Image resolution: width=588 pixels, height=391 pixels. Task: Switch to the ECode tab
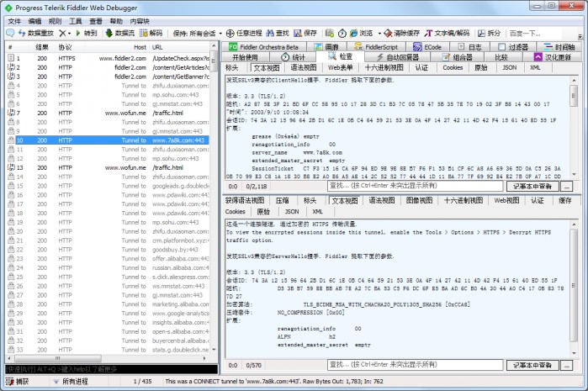point(427,47)
